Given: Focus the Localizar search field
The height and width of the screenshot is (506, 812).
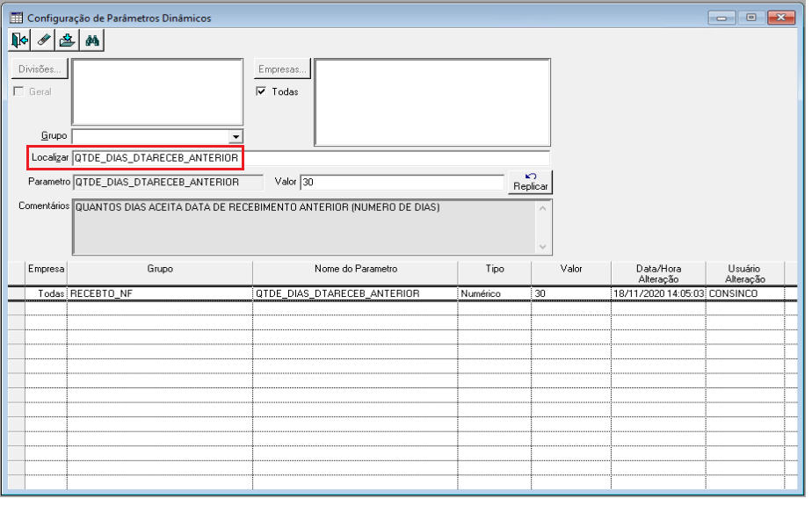Looking at the screenshot, I should 311,158.
